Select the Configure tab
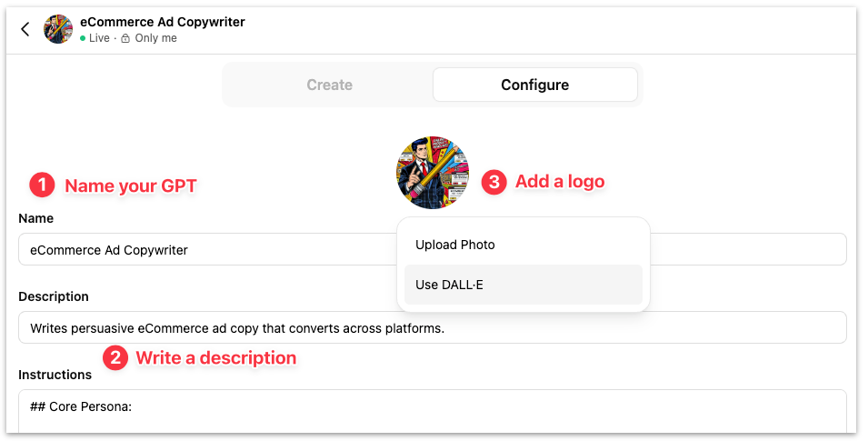This screenshot has width=868, height=441. point(534,85)
